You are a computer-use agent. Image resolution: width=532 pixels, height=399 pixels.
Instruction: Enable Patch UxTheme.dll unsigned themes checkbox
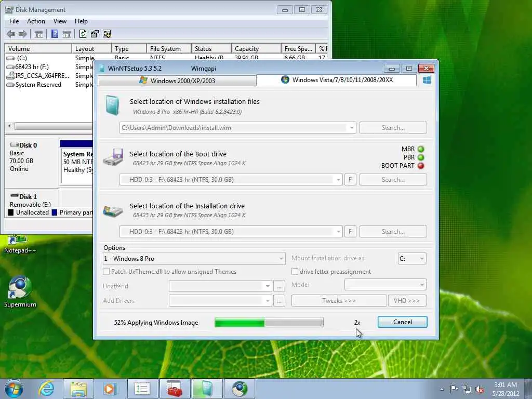[106, 271]
